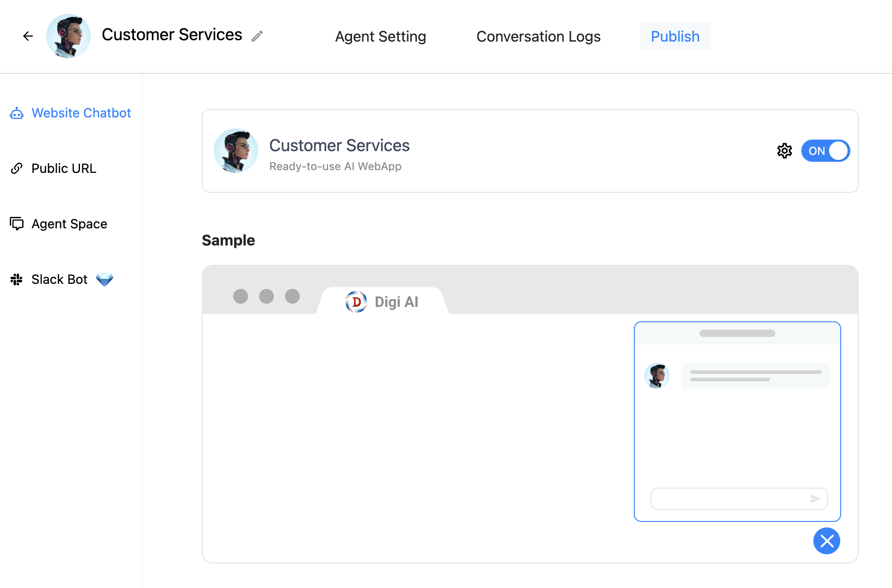
Task: Click the Customer Services card title
Action: coord(339,145)
